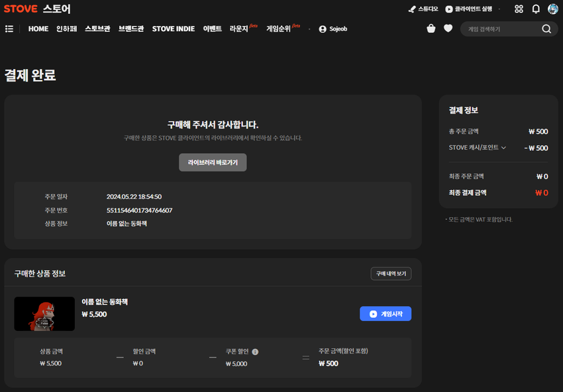Screen dimensions: 563x392
Task: Click the 구매해 주셔서 감사합니다 message
Action: [213, 124]
